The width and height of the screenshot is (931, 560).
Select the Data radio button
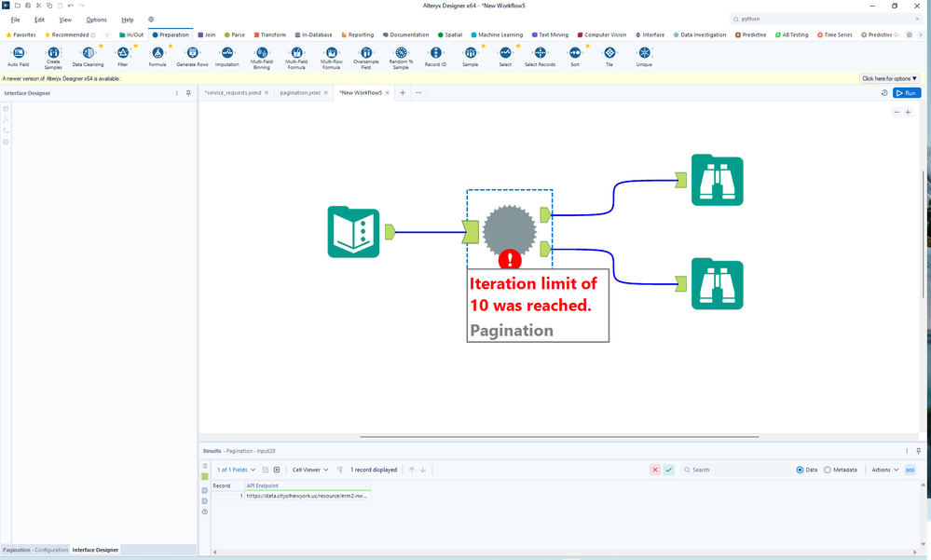801,470
